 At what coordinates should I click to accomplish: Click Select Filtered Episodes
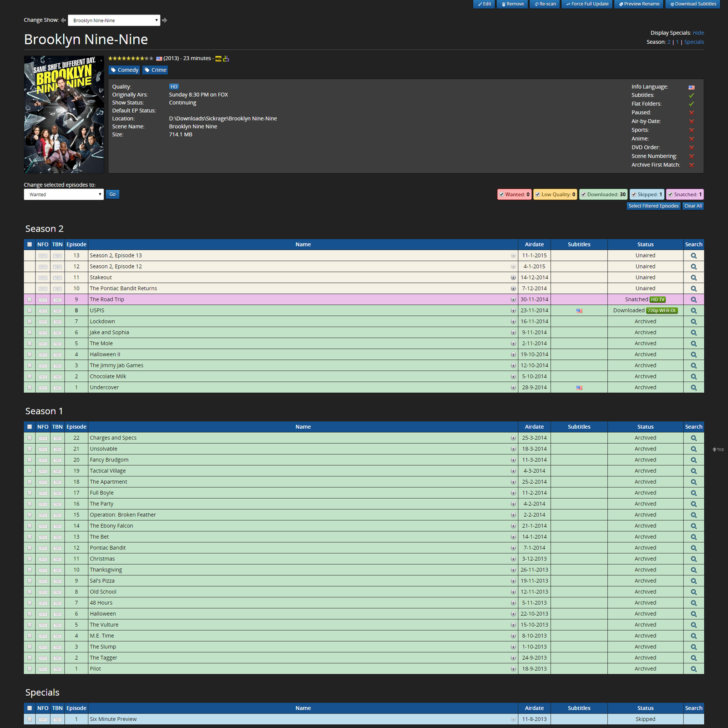point(653,206)
